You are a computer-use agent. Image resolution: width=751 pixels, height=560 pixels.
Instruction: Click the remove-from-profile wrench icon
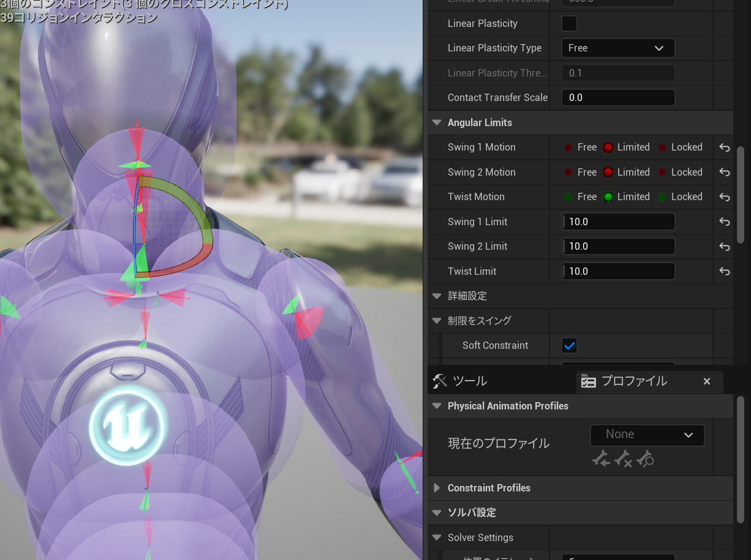point(623,459)
